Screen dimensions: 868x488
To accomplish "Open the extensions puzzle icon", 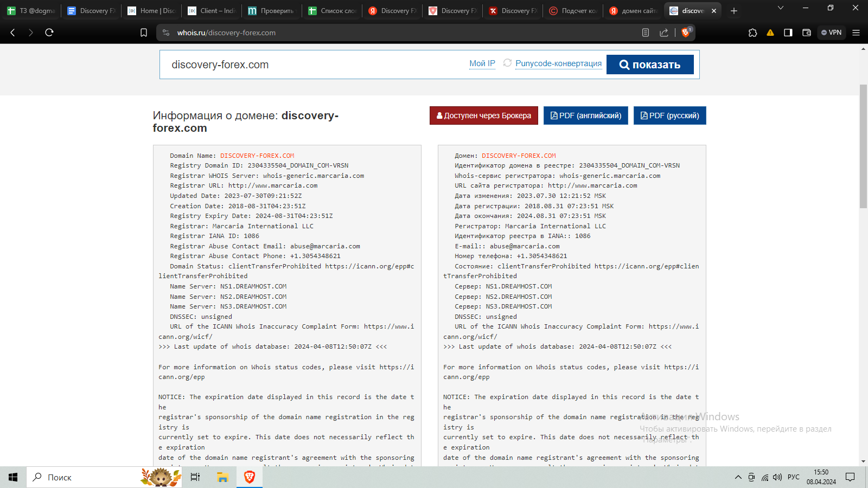I will click(x=753, y=33).
